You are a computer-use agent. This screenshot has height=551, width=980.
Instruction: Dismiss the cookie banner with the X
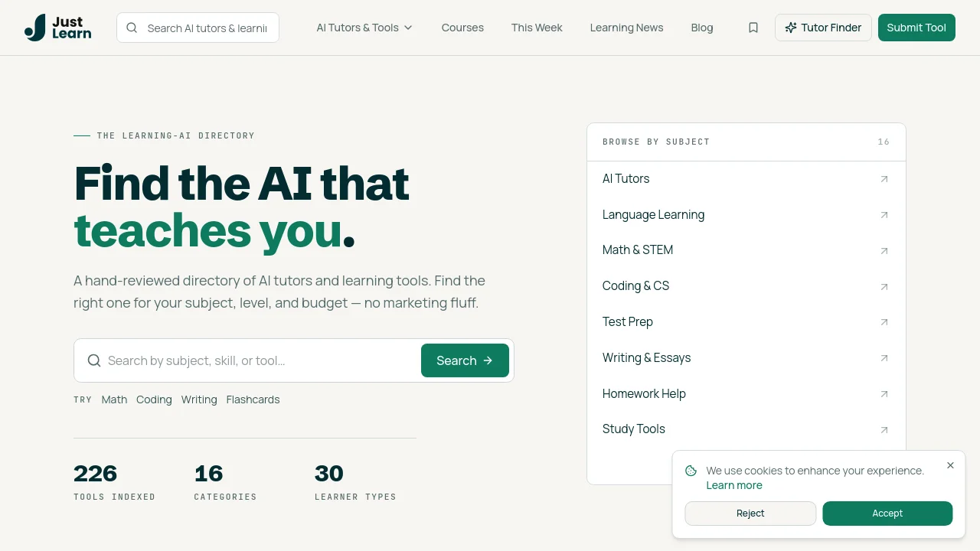(x=950, y=465)
